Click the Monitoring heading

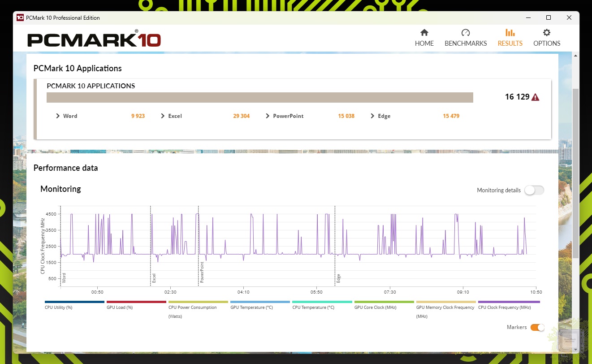(x=60, y=189)
